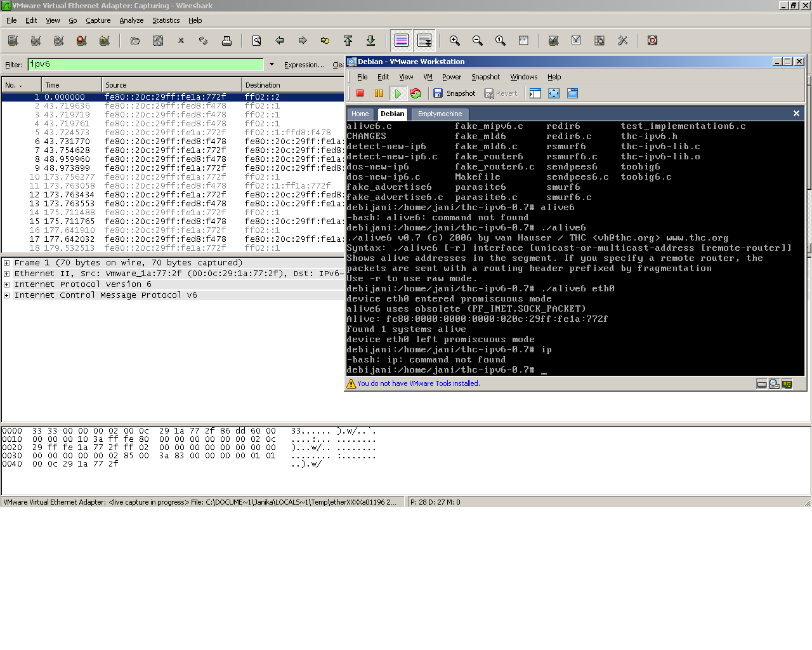Stop the running packet capture
812x650 pixels.
[x=81, y=40]
